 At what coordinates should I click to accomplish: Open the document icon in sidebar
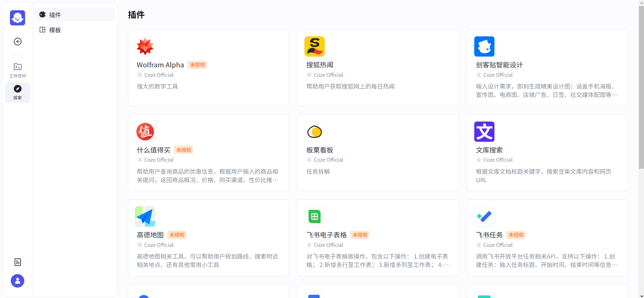tap(18, 262)
